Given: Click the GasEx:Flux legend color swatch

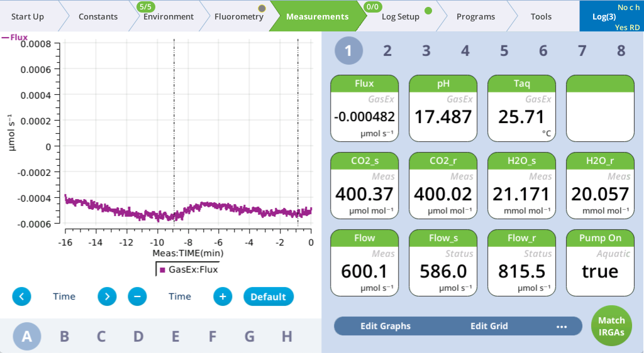Looking at the screenshot, I should [x=163, y=270].
